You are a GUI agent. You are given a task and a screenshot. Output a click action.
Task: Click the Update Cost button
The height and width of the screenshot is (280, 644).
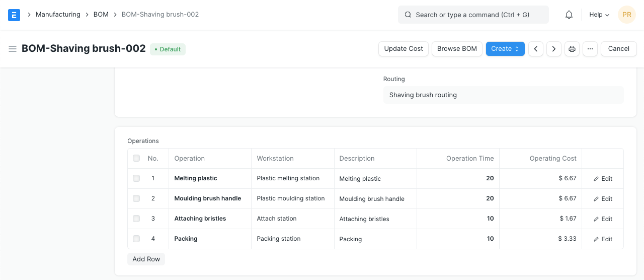404,49
